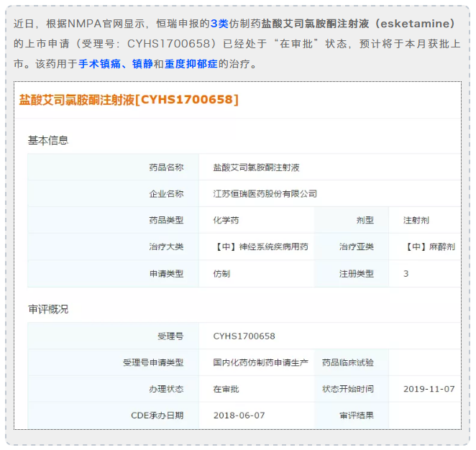Viewport: 476px width, 450px height.
Task: Click the orange title with [CYHS1700658]
Action: [x=129, y=100]
